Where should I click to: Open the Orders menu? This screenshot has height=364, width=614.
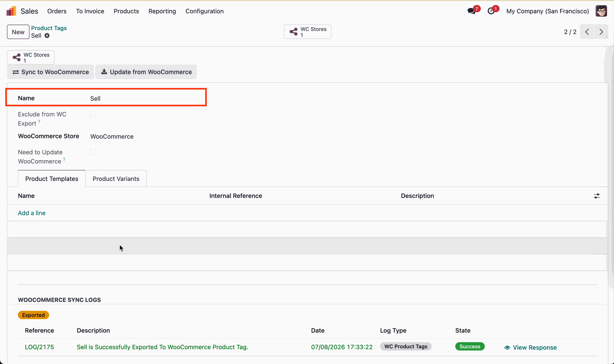57,11
